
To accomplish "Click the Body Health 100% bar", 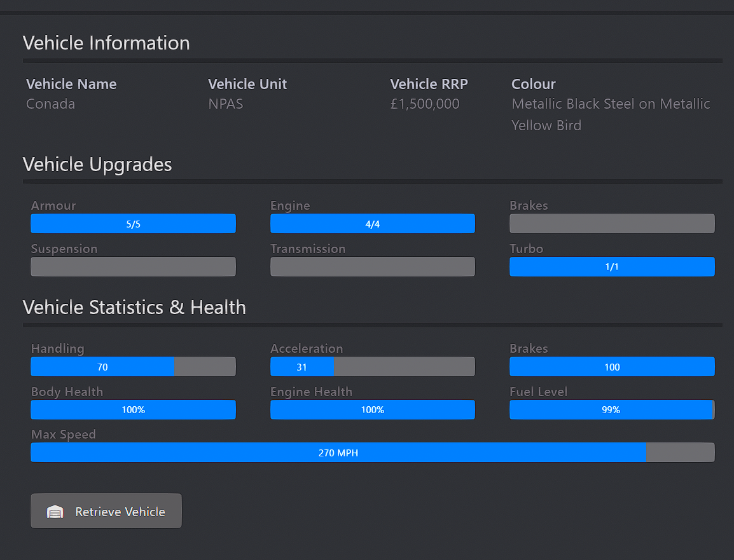I will (x=133, y=410).
